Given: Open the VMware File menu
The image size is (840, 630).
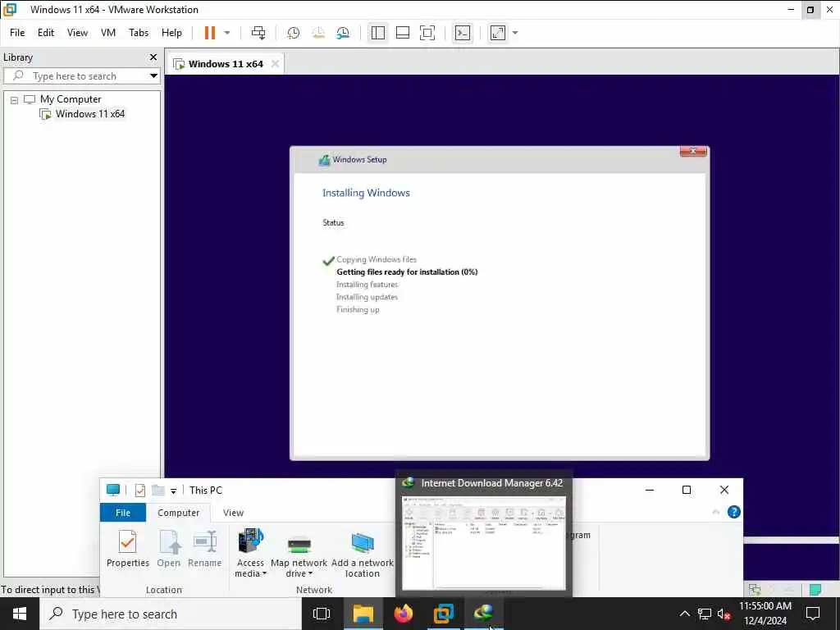Looking at the screenshot, I should point(17,33).
